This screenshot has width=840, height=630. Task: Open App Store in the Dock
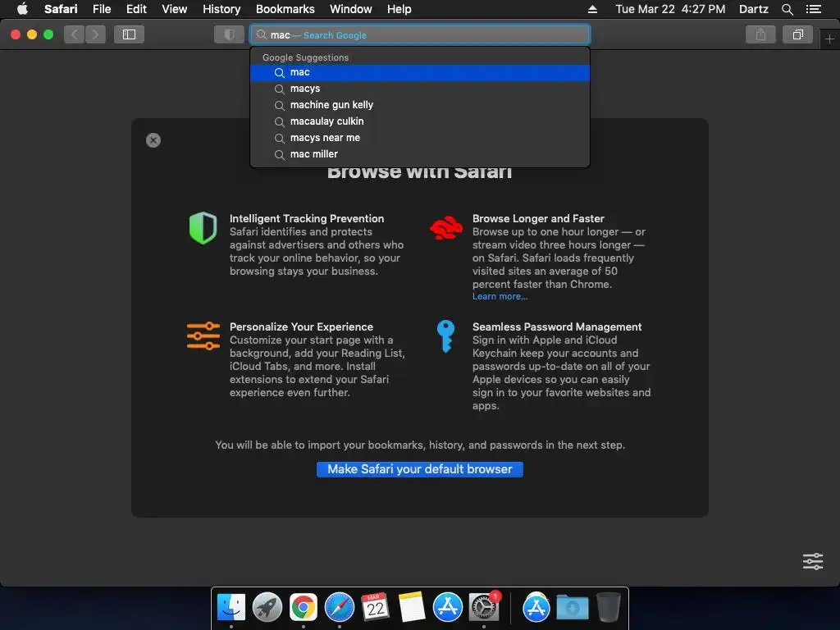pyautogui.click(x=447, y=608)
